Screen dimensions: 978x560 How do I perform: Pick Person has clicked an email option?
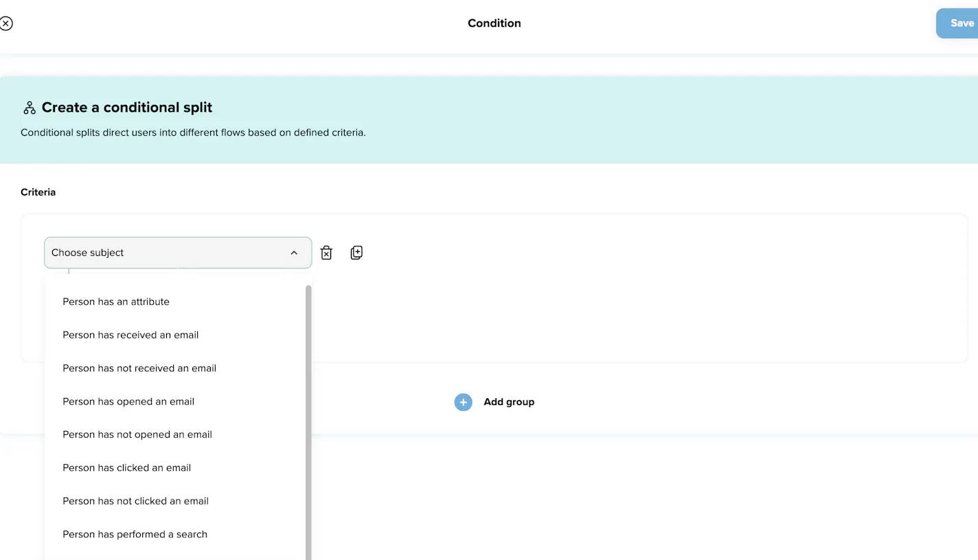126,467
